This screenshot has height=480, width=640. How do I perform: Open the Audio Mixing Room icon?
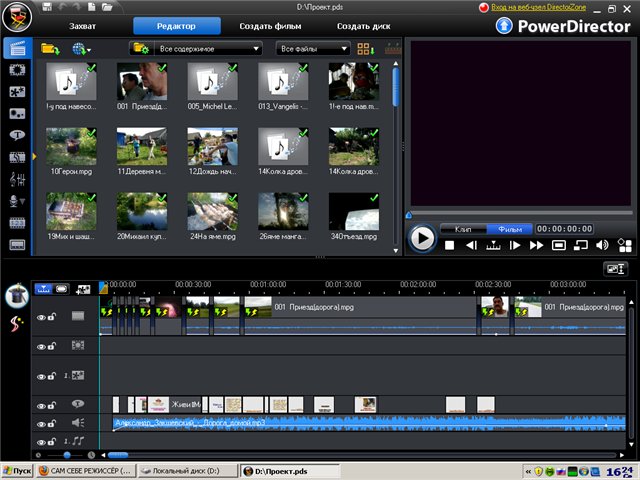(x=16, y=178)
